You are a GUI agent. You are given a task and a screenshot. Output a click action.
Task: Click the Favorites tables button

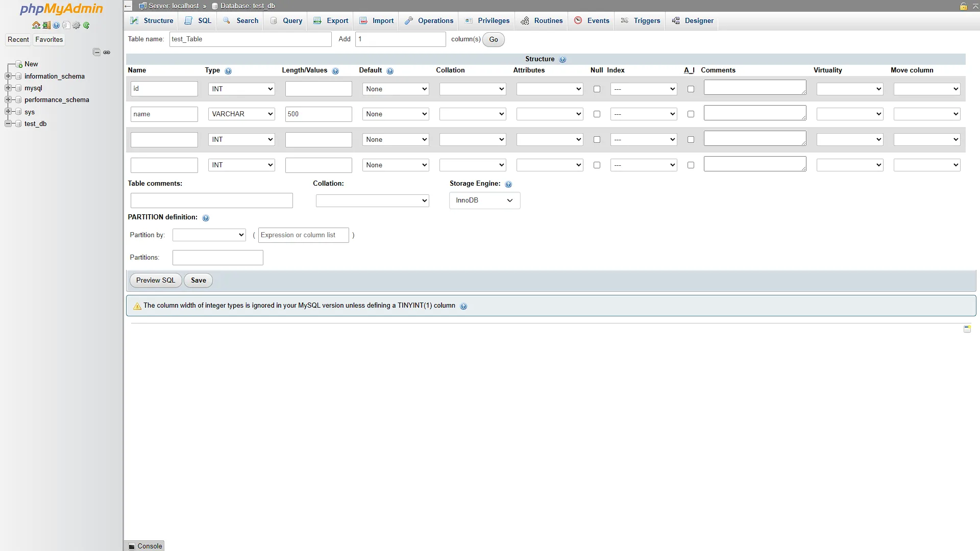pos(49,40)
